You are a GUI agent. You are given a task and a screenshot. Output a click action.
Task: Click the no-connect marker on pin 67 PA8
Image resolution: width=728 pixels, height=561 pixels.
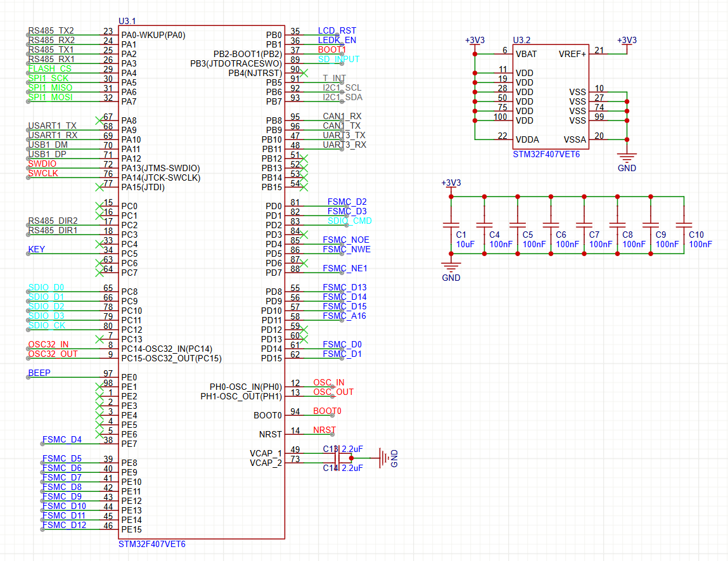point(99,120)
